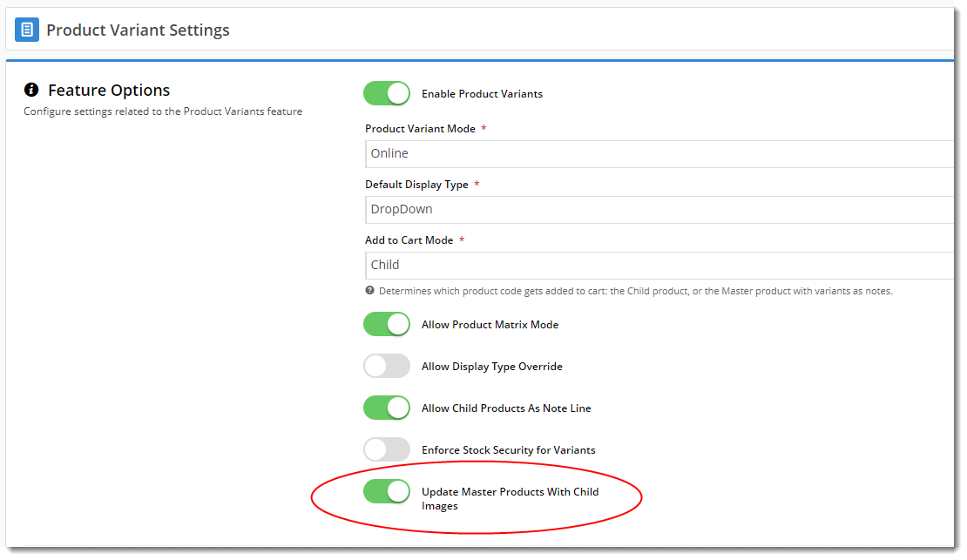The width and height of the screenshot is (967, 560).
Task: Click the Enforce Stock Security for Variants label
Action: point(509,450)
